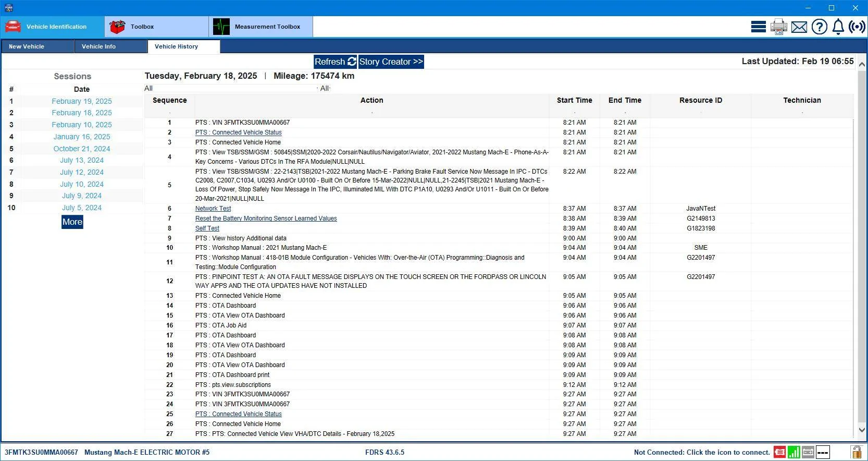Click the scrollbar down arrow

[862, 430]
